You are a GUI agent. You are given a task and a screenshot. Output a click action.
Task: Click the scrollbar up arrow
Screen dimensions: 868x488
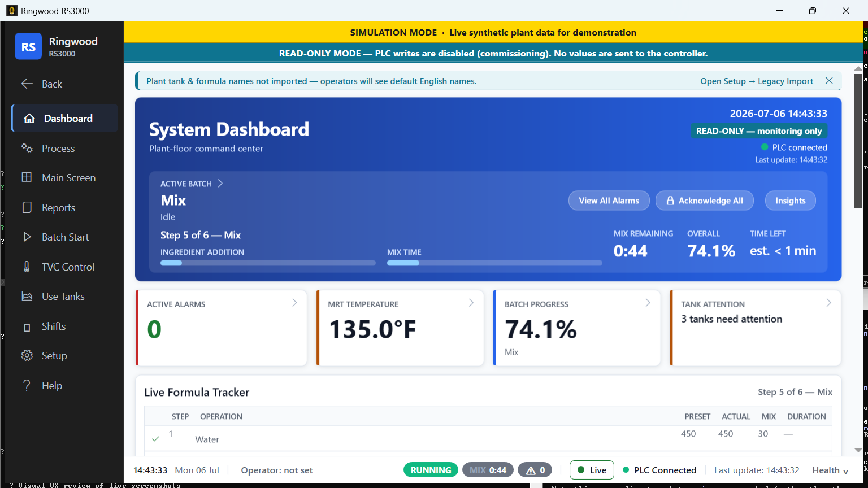(x=858, y=68)
